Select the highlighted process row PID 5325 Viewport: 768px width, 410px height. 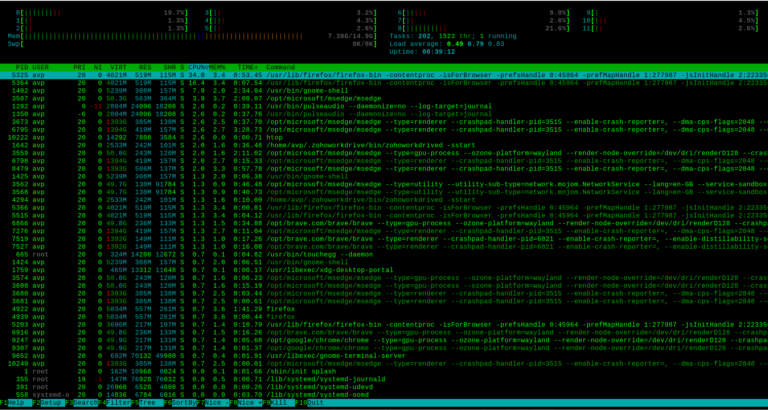(384, 75)
